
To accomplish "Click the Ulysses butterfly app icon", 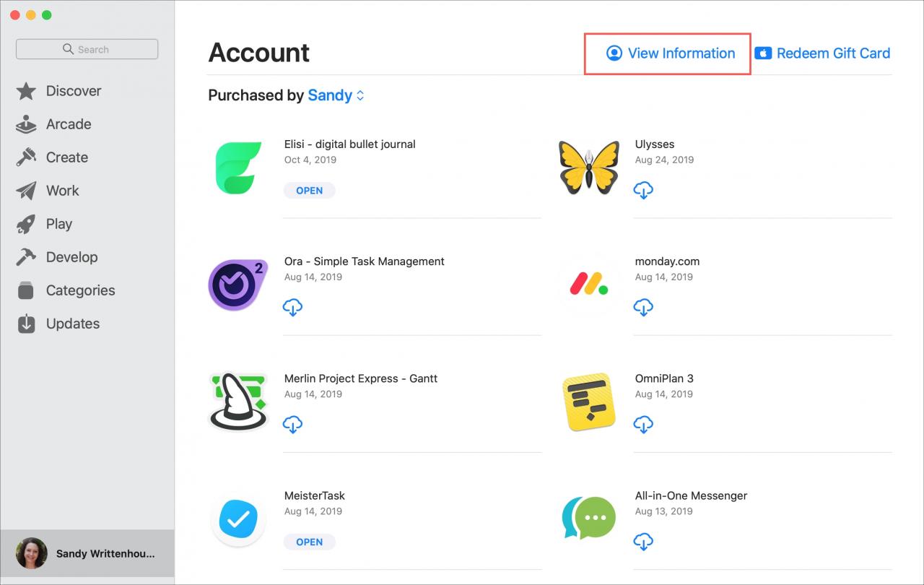I will [589, 168].
